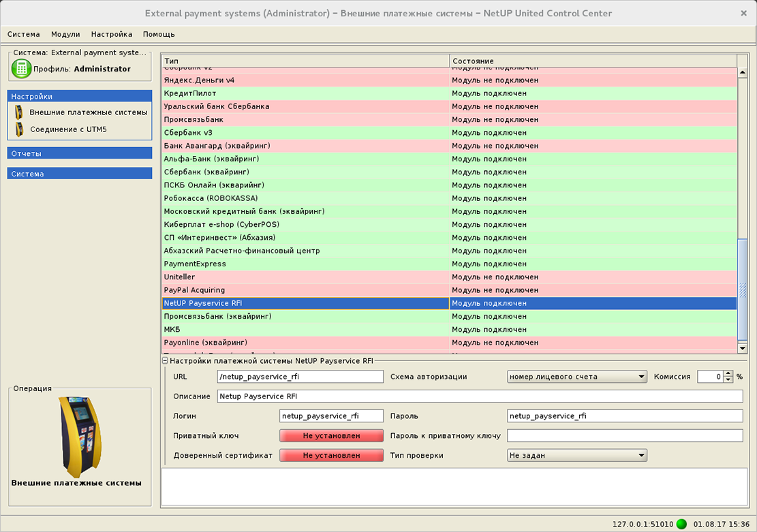757x532 pixels.
Task: Click the kiosk icon beside Соединение с UTM5
Action: (x=19, y=129)
